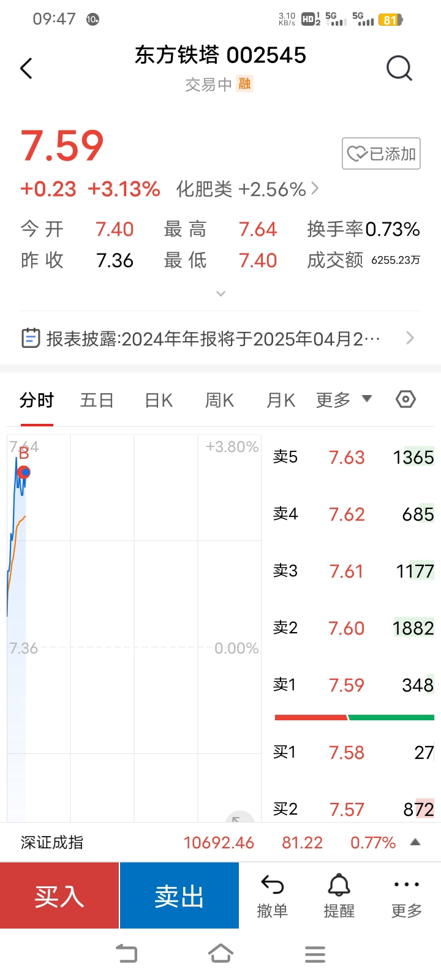The width and height of the screenshot is (441, 980).
Task: Tap the 买入 buy button
Action: pyautogui.click(x=59, y=895)
